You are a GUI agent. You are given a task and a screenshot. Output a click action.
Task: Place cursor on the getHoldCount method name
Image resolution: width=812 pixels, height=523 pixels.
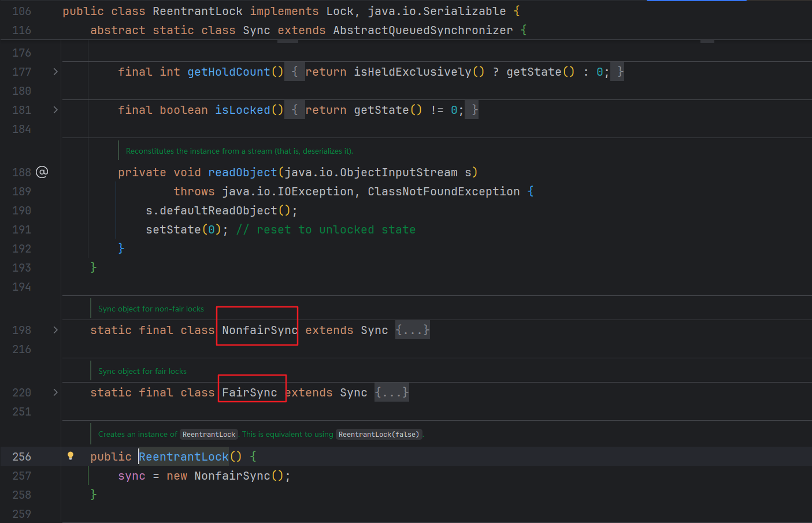[229, 72]
